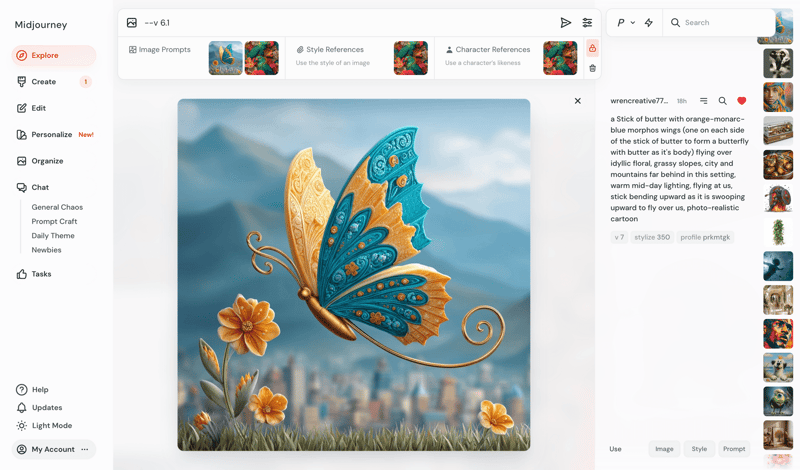
Task: Click the red-green thumbnail in Image Prompts
Action: click(x=262, y=58)
